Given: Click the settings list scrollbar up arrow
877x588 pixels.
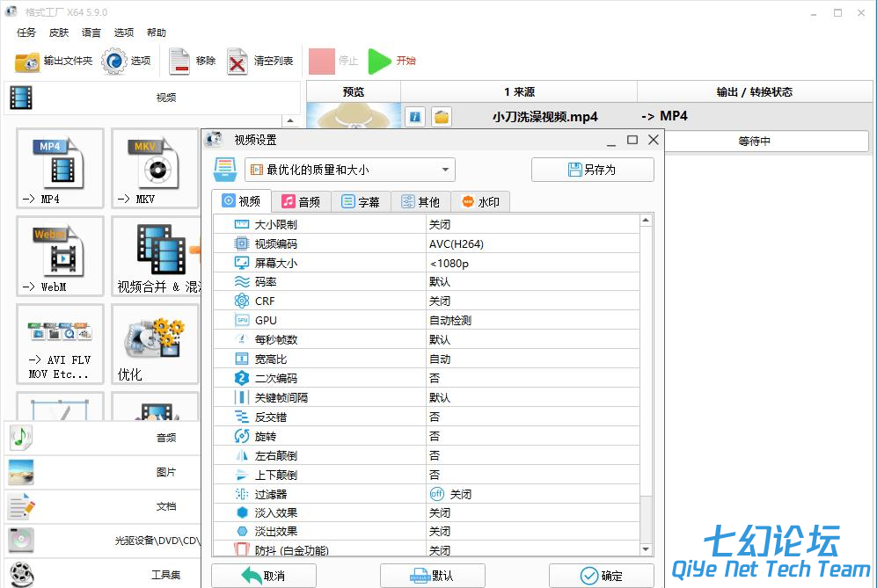Looking at the screenshot, I should click(x=646, y=221).
